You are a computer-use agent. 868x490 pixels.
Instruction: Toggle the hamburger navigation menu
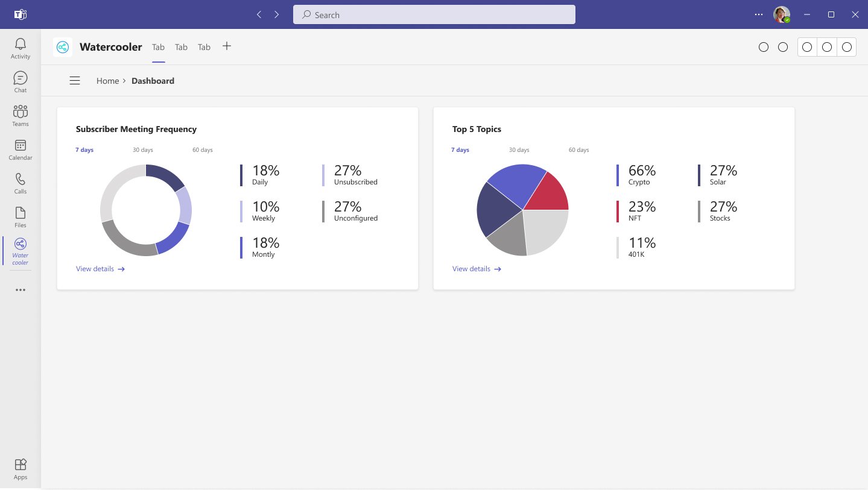tap(75, 81)
